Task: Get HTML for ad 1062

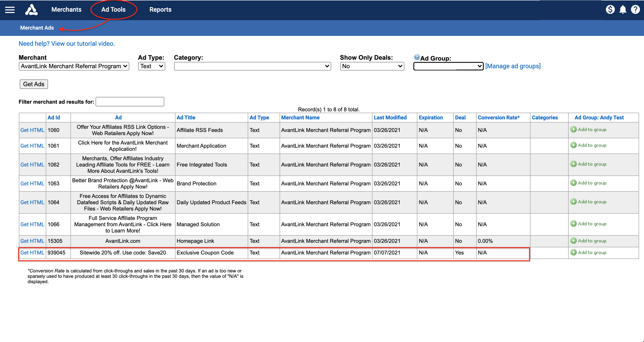Action: (32, 164)
